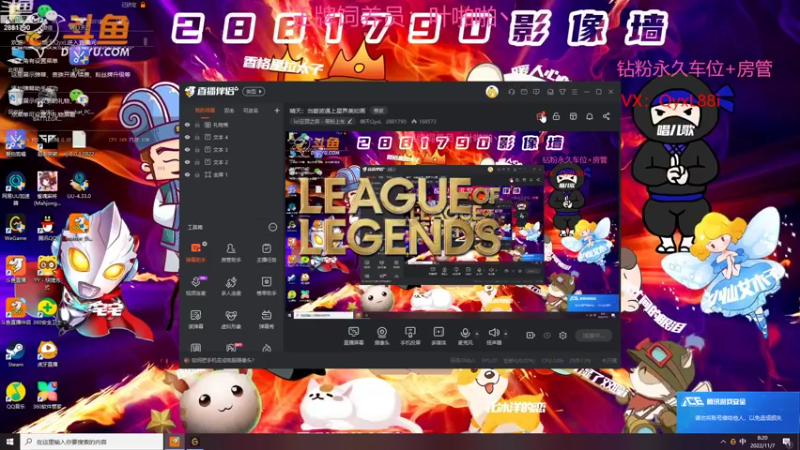This screenshot has width=800, height=450.
Task: Open WeGame desktop shortcut
Action: click(x=15, y=228)
